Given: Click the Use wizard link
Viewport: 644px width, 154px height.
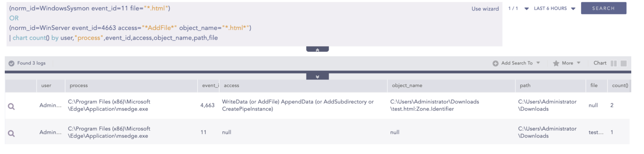Looking at the screenshot, I should tap(485, 9).
